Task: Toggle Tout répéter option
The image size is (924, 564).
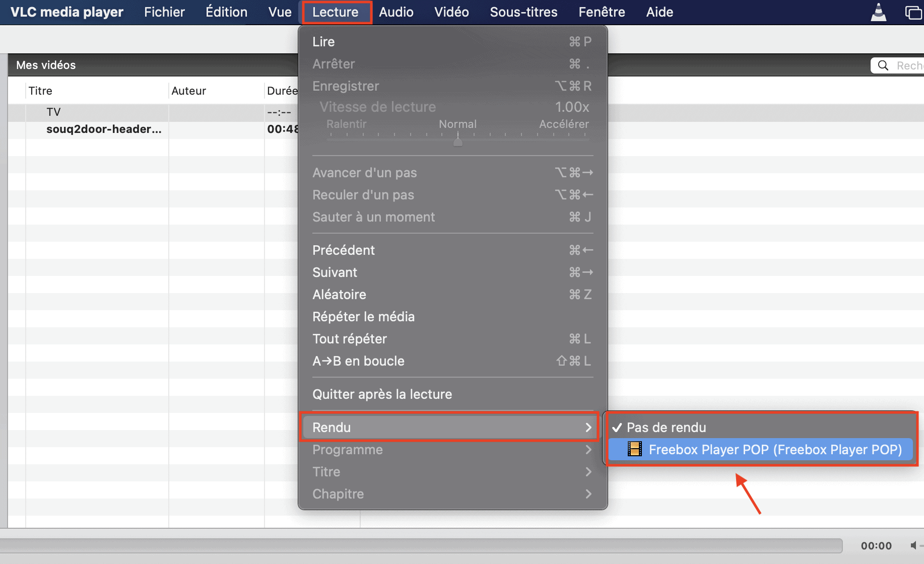Action: [452, 339]
